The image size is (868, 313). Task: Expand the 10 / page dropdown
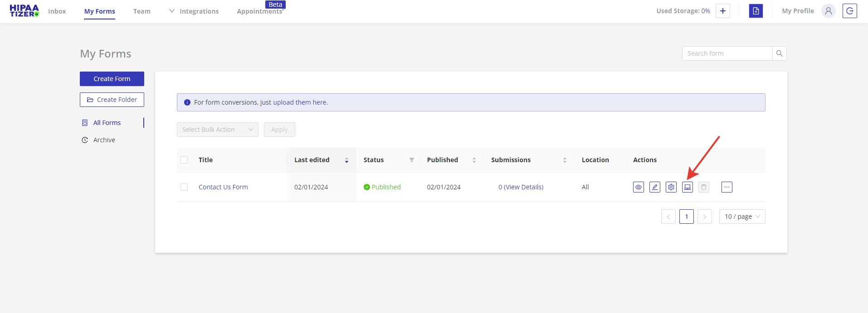742,217
